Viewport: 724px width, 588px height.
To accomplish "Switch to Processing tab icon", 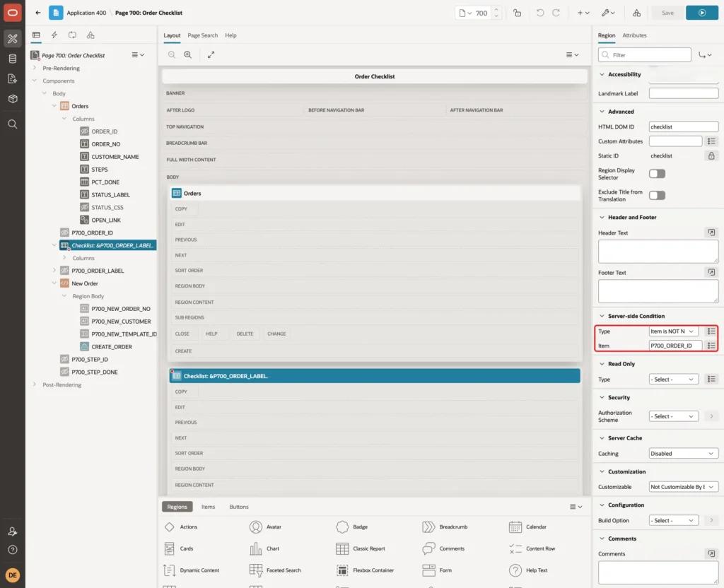I will [72, 35].
